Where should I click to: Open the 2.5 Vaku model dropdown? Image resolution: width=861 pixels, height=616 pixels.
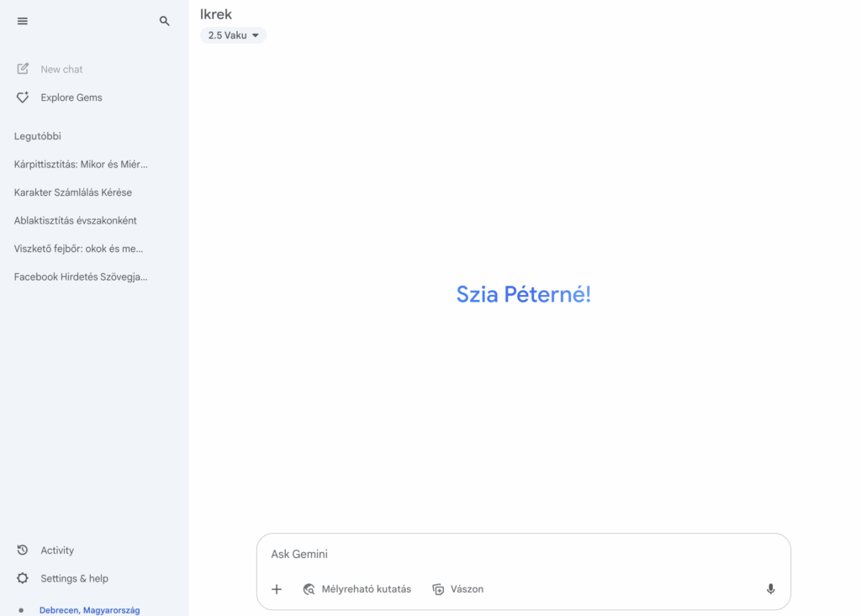tap(234, 35)
